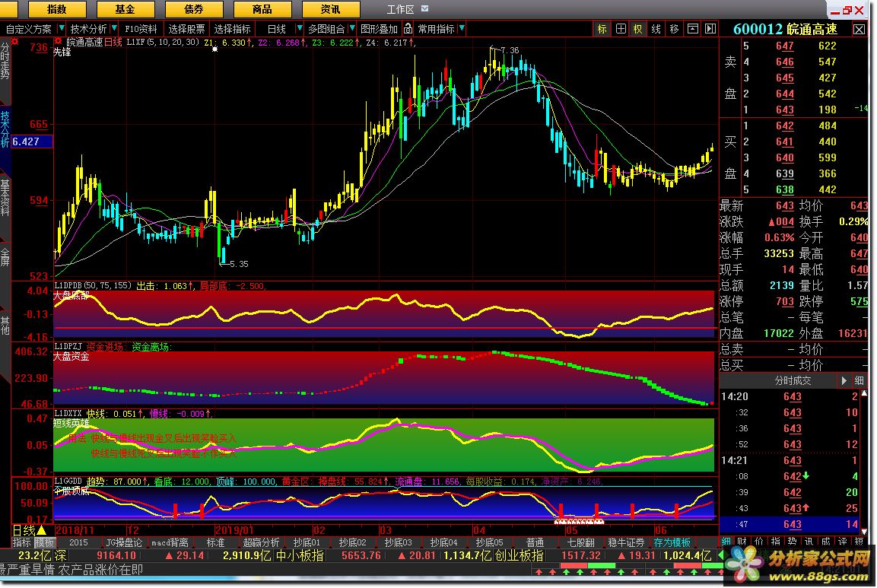The width and height of the screenshot is (877, 588).
Task: Click the 选择股票 button
Action: [x=186, y=29]
